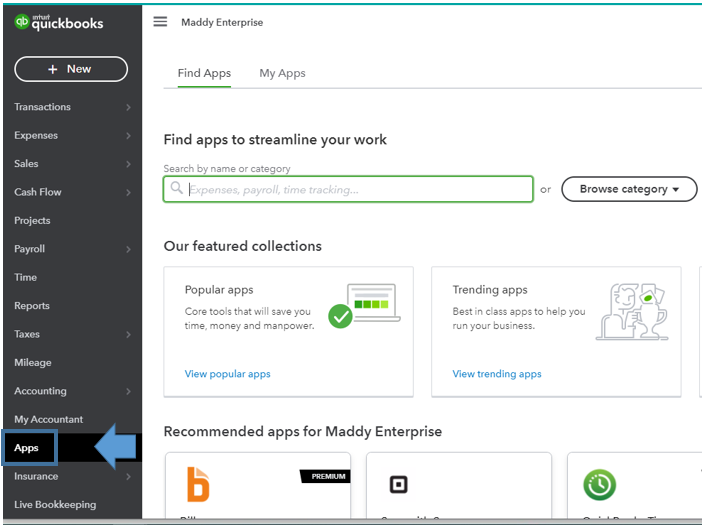
Task: Click the Maddy Enterprise company name
Action: [x=222, y=22]
